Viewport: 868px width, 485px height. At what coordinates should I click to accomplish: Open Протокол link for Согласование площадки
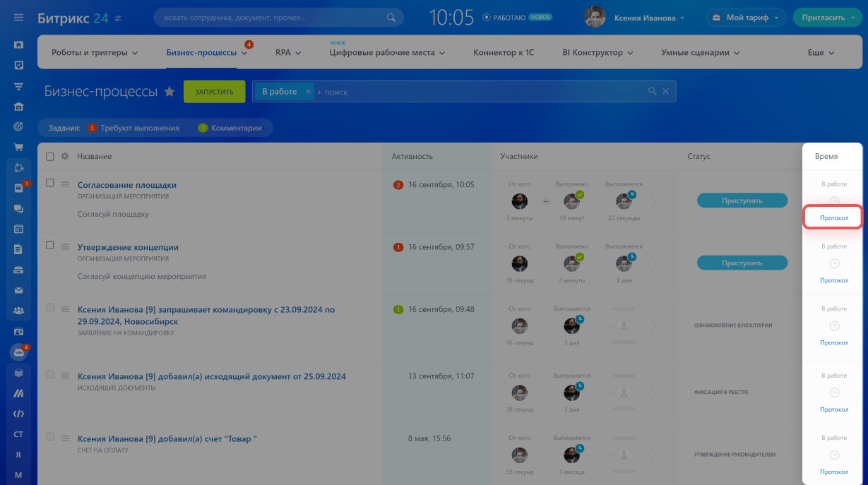coord(834,218)
